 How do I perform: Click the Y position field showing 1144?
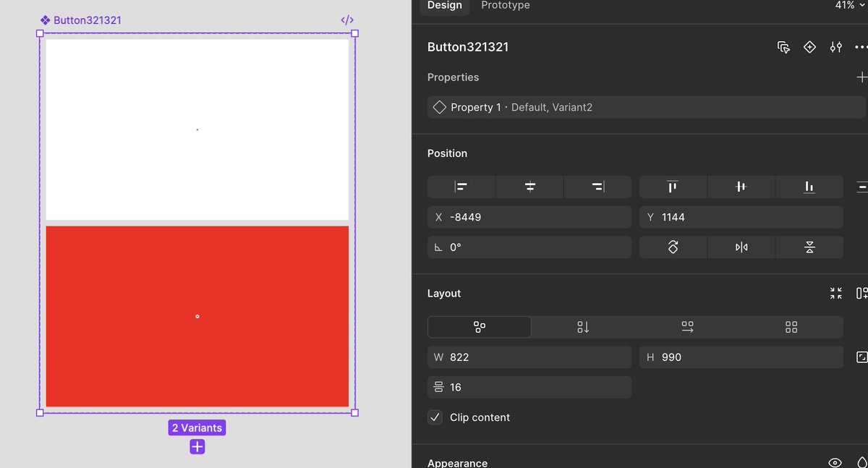click(741, 217)
